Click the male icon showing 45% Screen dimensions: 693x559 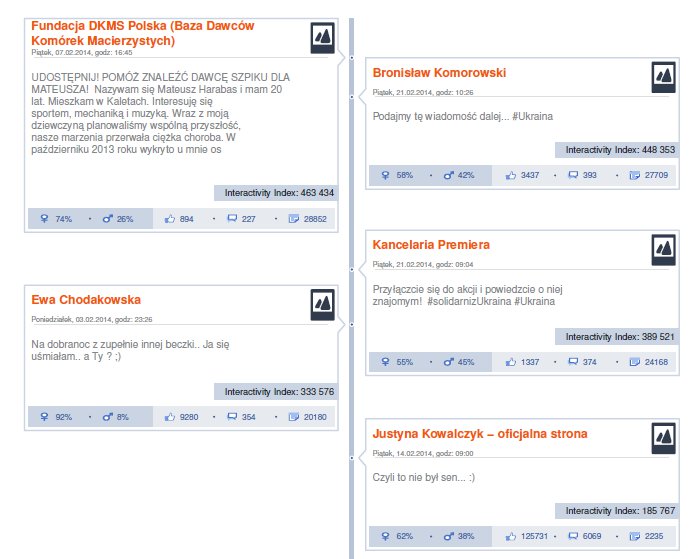coord(448,362)
